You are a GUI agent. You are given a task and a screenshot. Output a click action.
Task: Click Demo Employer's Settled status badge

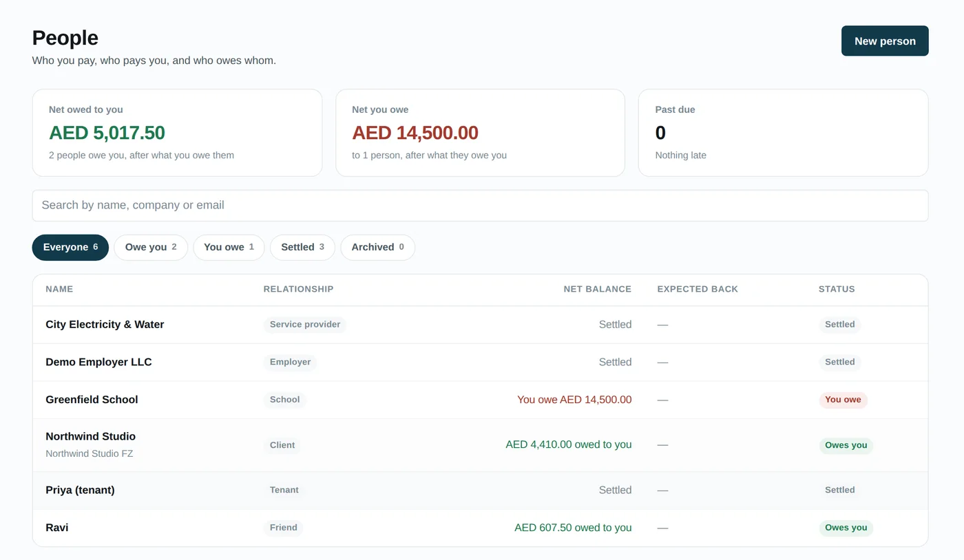pos(840,362)
